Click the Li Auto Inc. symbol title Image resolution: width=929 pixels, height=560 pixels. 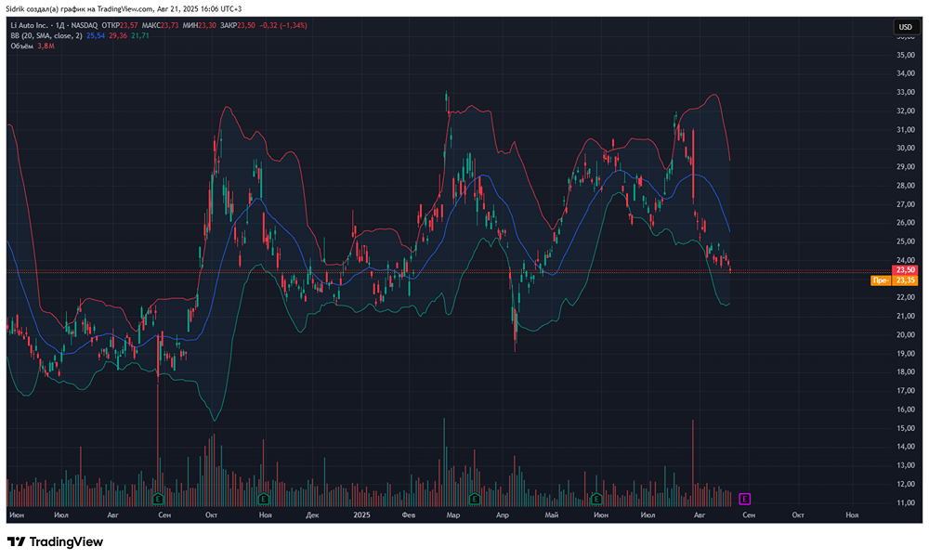(x=30, y=25)
